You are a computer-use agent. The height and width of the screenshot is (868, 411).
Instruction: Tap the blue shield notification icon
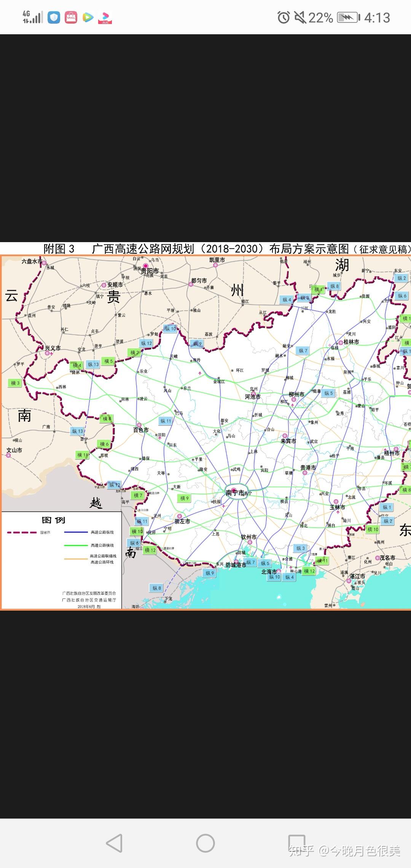click(54, 18)
